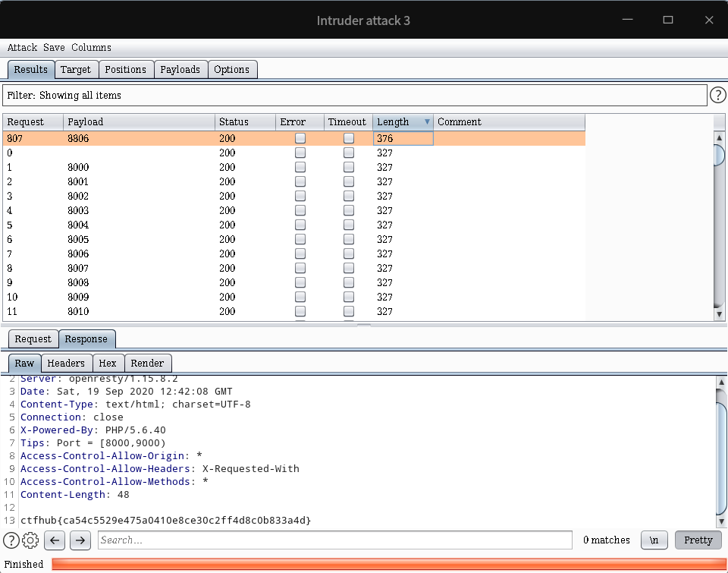Toggle Error checkbox for payload 8009
The width and height of the screenshot is (728, 573).
(300, 297)
